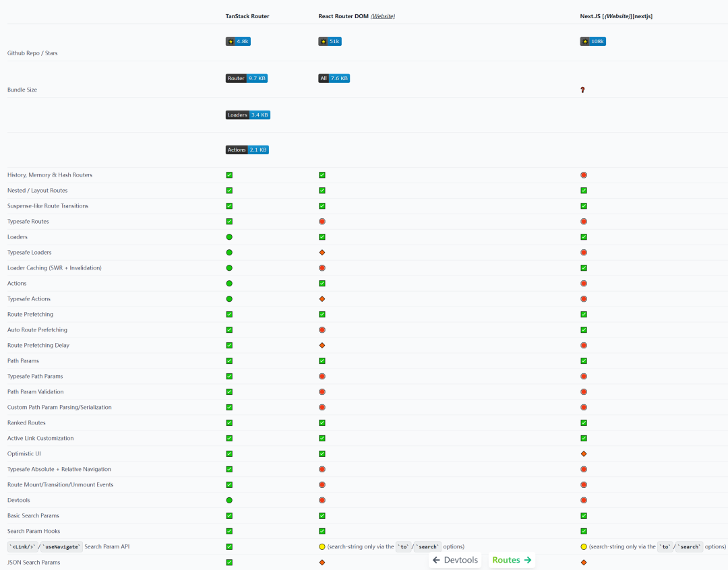The width and height of the screenshot is (728, 570).
Task: Click React Router checkmark for Active Link Customization
Action: 322,438
